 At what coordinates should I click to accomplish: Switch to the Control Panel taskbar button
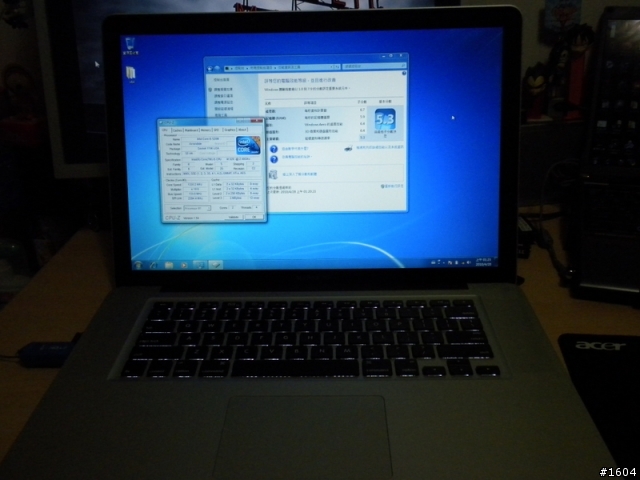point(200,264)
